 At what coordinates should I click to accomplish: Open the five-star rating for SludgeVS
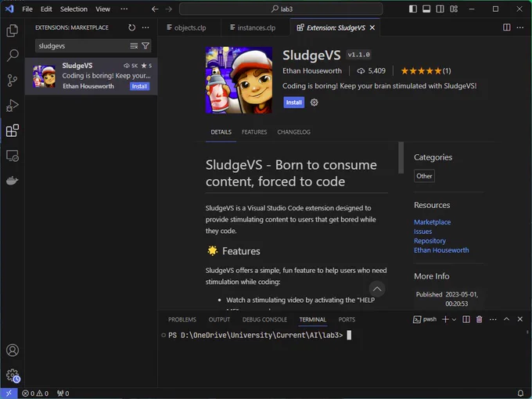[426, 71]
